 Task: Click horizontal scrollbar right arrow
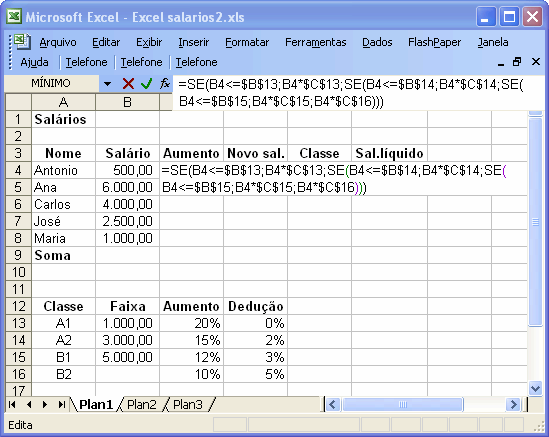click(x=513, y=404)
